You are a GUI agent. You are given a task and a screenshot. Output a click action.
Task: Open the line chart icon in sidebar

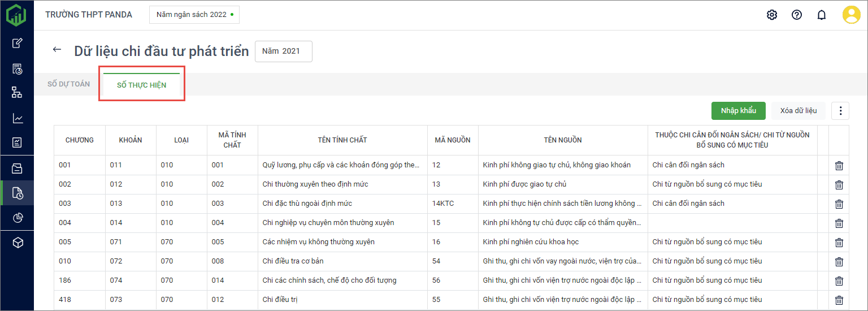(18, 118)
